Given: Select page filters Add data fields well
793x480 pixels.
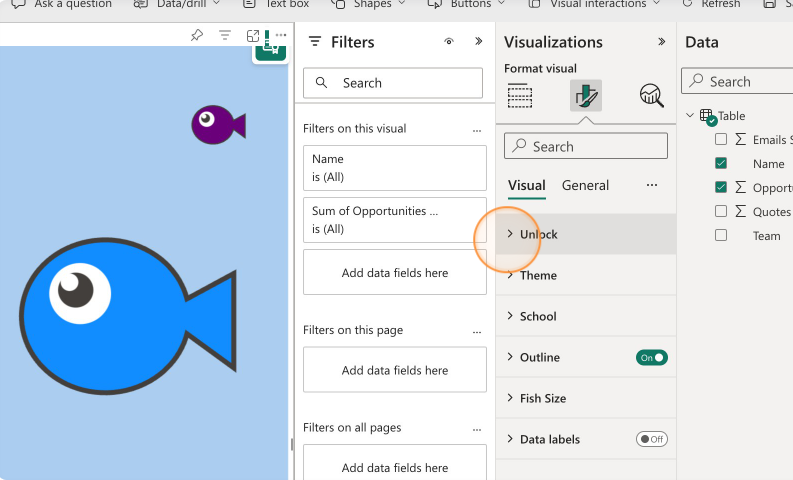Looking at the screenshot, I should tap(395, 370).
